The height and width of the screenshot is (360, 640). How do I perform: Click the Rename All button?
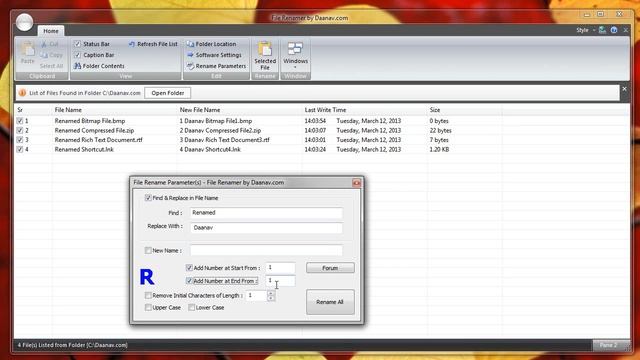330,302
